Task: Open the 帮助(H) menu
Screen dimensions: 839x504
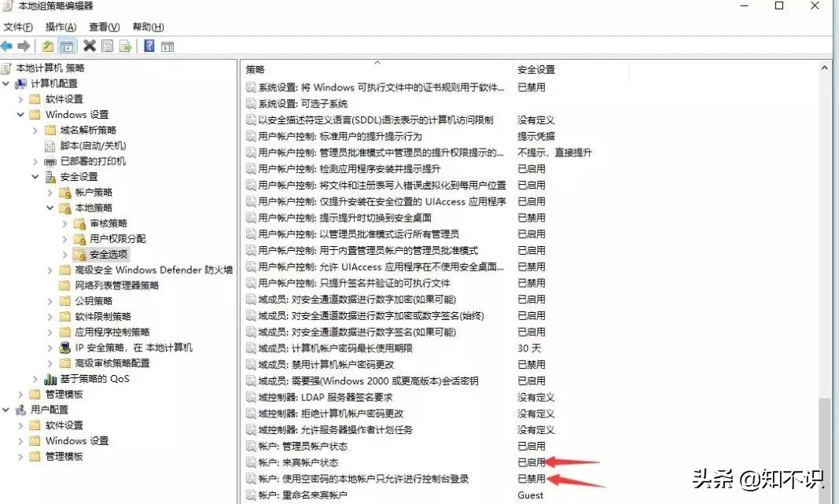Action: pos(147,26)
